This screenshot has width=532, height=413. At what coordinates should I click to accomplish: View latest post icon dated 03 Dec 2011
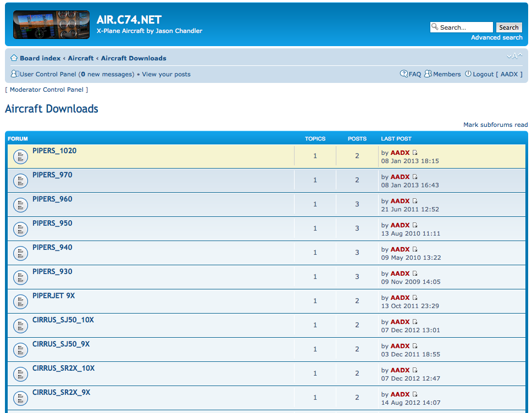pos(415,346)
